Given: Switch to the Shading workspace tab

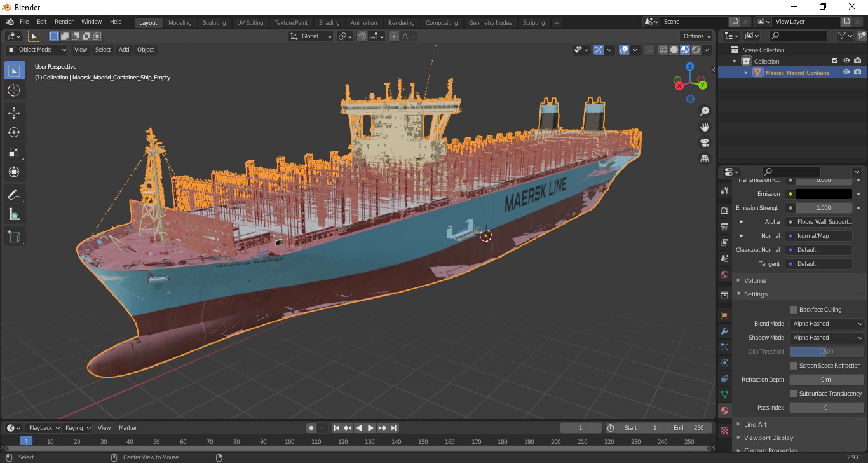Looking at the screenshot, I should click(329, 23).
